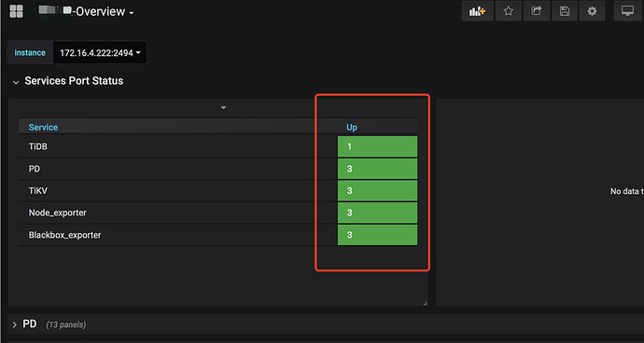This screenshot has width=644, height=343.
Task: Click the PD row title label
Action: pos(30,324)
